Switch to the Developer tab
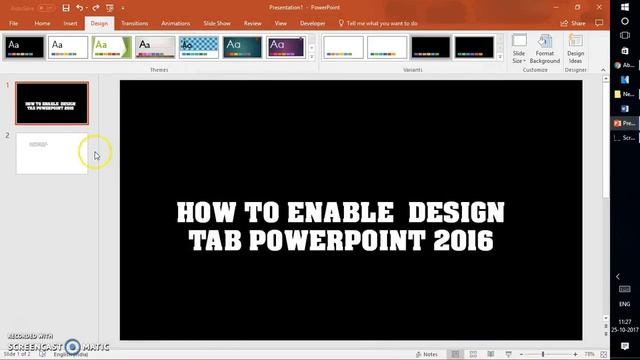The width and height of the screenshot is (640, 360). coord(313,23)
